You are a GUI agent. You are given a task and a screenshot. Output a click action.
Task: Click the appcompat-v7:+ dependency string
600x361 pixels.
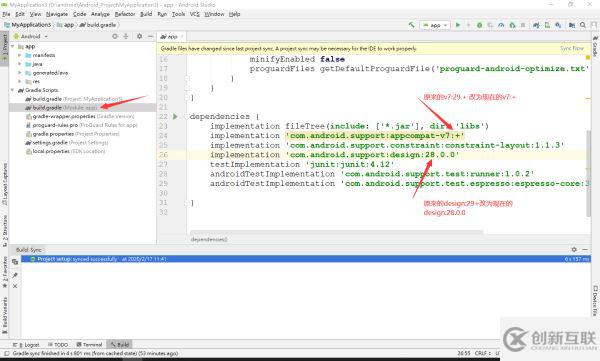pyautogui.click(x=375, y=136)
